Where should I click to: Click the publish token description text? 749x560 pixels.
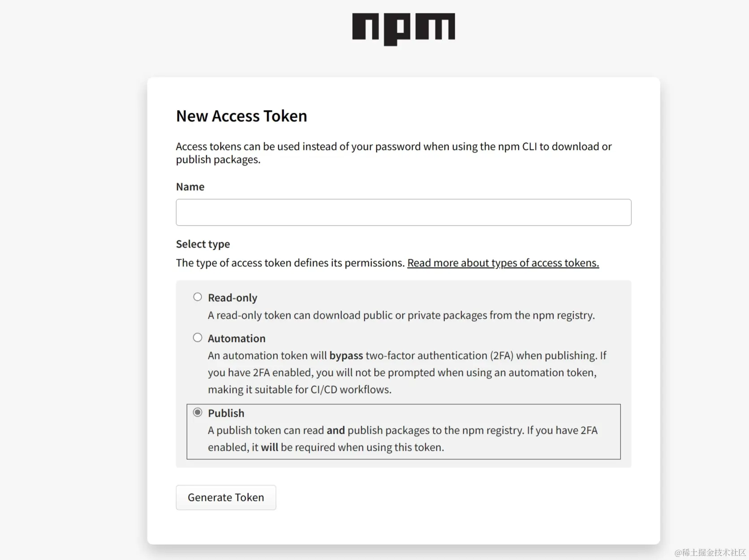(402, 439)
